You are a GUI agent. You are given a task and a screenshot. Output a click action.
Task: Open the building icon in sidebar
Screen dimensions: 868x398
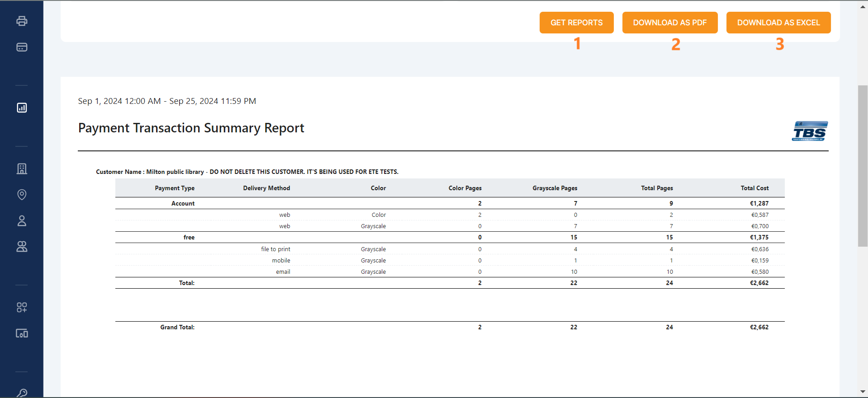pyautogui.click(x=22, y=169)
